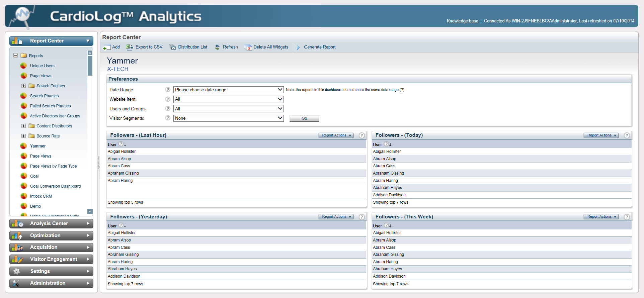The width and height of the screenshot is (644, 298).
Task: Open help for Followers (Yesterday) widget
Action: point(362,217)
